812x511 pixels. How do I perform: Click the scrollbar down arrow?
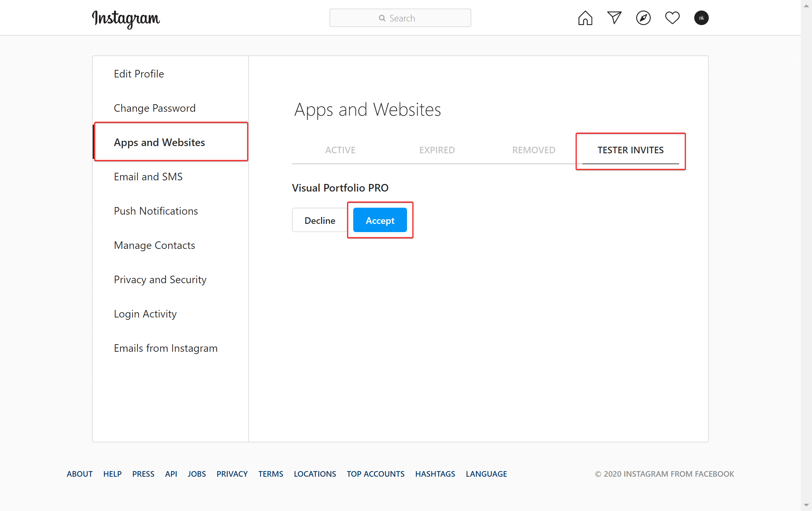806,505
